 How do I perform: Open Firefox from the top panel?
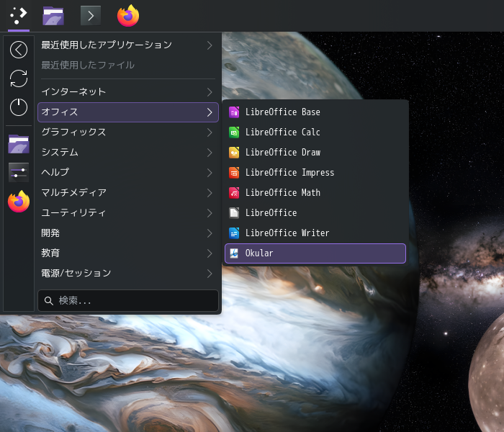point(128,15)
